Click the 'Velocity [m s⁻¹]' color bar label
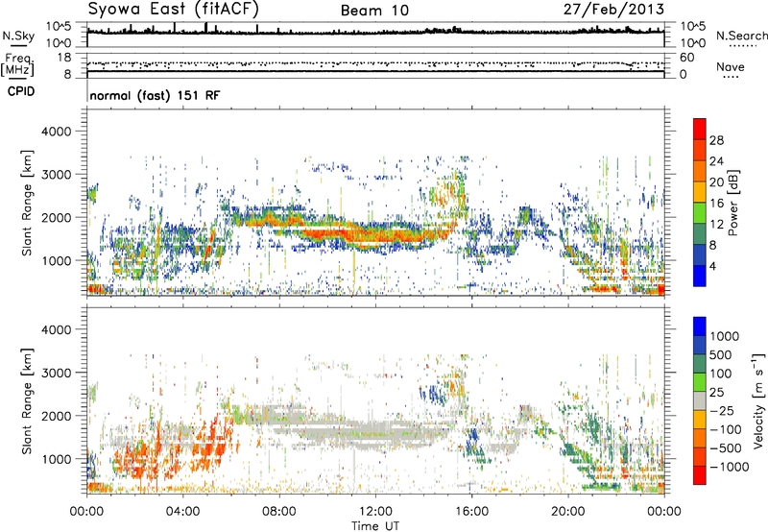The height and width of the screenshot is (532, 768). coord(758,400)
